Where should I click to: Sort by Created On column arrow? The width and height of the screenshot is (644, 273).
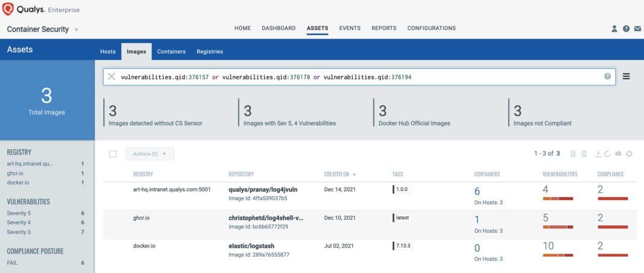(355, 175)
